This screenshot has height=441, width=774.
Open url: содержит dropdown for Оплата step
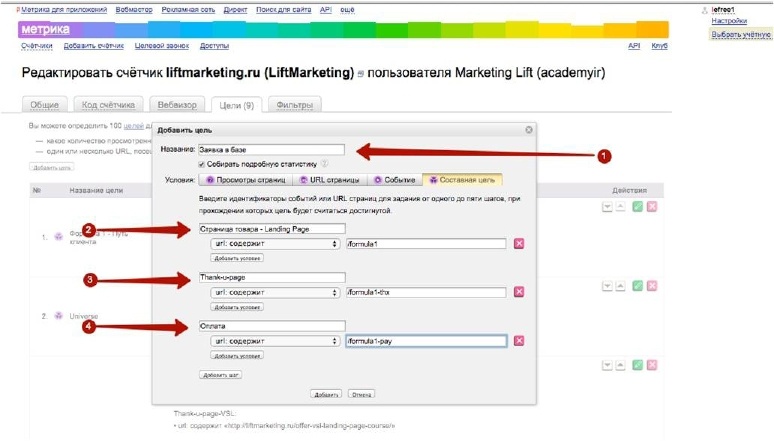(274, 341)
